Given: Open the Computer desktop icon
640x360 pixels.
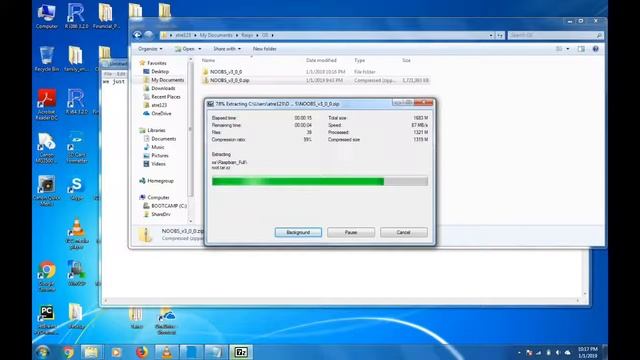Looking at the screenshot, I should coord(47,16).
